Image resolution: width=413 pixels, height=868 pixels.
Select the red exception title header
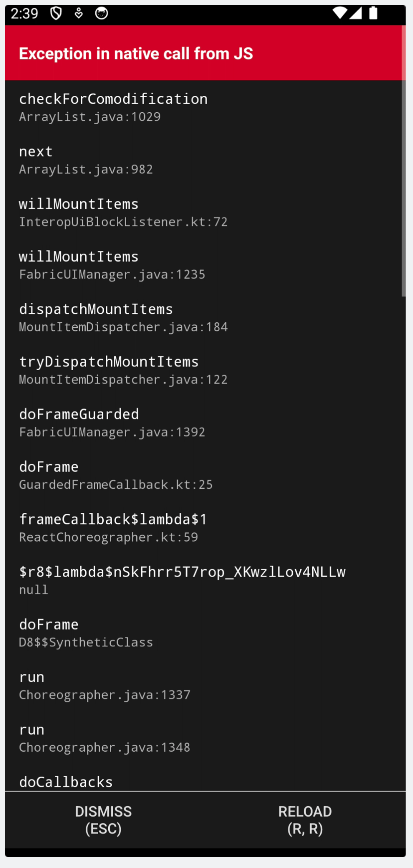click(204, 53)
